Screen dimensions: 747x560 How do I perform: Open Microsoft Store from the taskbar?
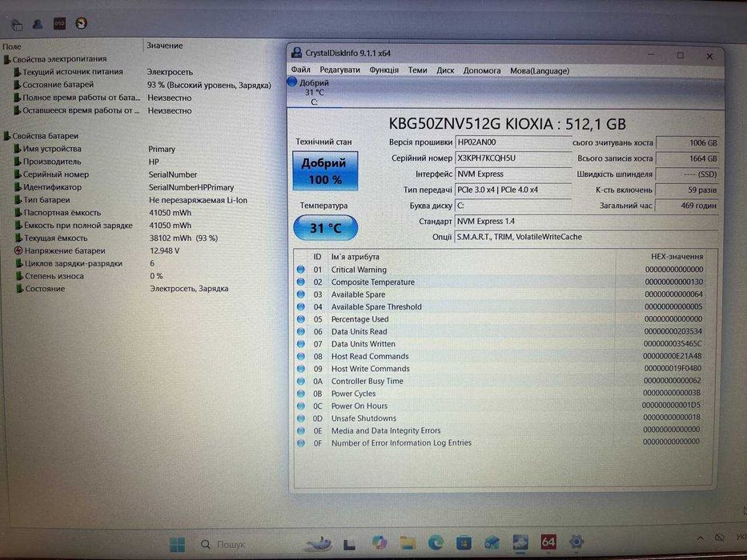(x=464, y=542)
